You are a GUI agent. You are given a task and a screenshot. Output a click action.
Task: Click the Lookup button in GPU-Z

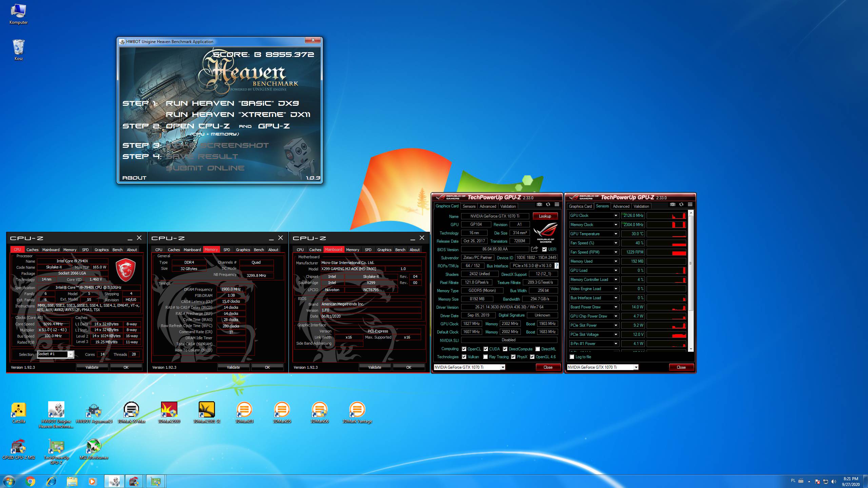tap(545, 216)
